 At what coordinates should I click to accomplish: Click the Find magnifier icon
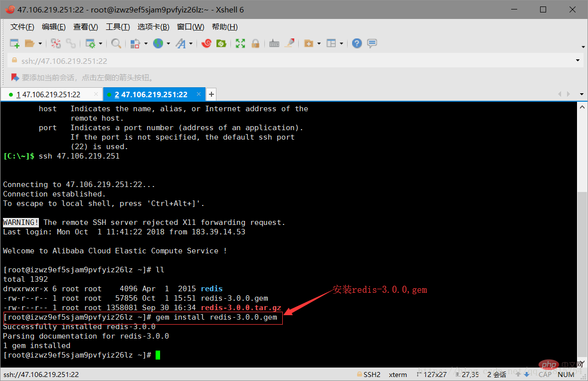coord(116,43)
